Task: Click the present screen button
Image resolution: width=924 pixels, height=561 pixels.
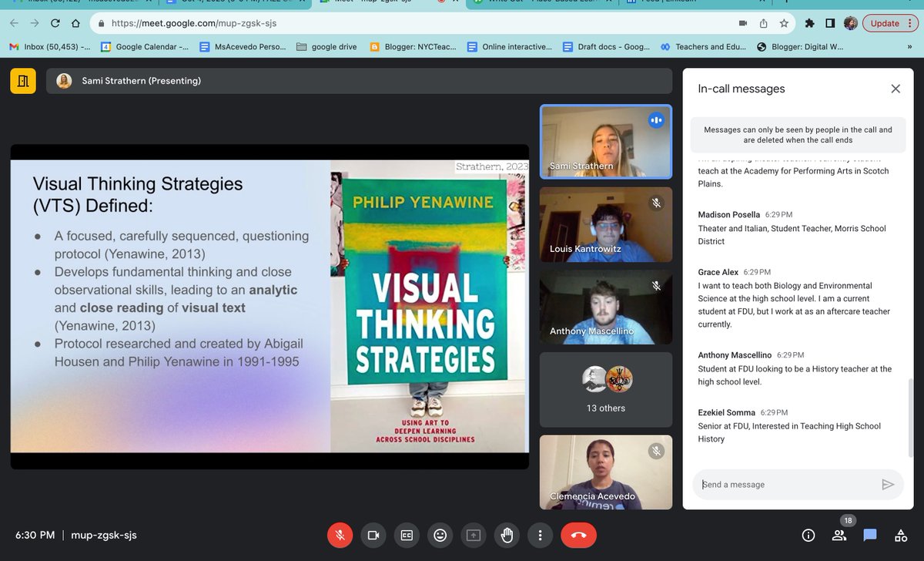Action: (474, 535)
